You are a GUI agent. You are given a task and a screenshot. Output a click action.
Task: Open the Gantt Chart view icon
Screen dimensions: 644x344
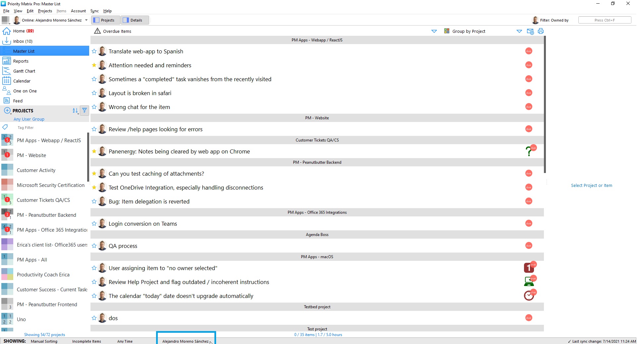(6, 71)
